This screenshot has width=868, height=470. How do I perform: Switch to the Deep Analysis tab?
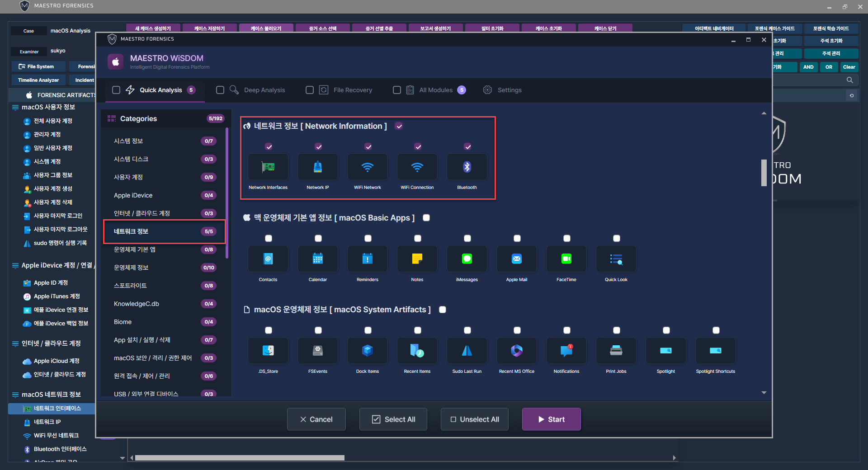coord(264,90)
